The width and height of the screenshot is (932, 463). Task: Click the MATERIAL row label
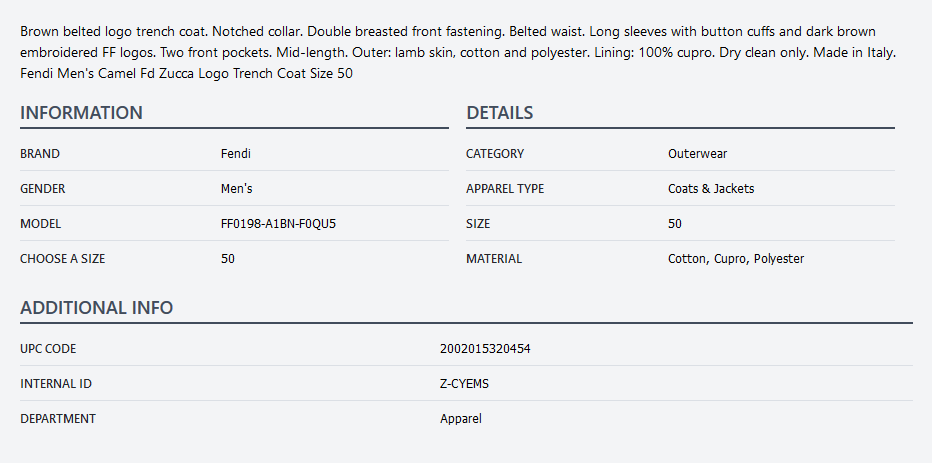(494, 259)
